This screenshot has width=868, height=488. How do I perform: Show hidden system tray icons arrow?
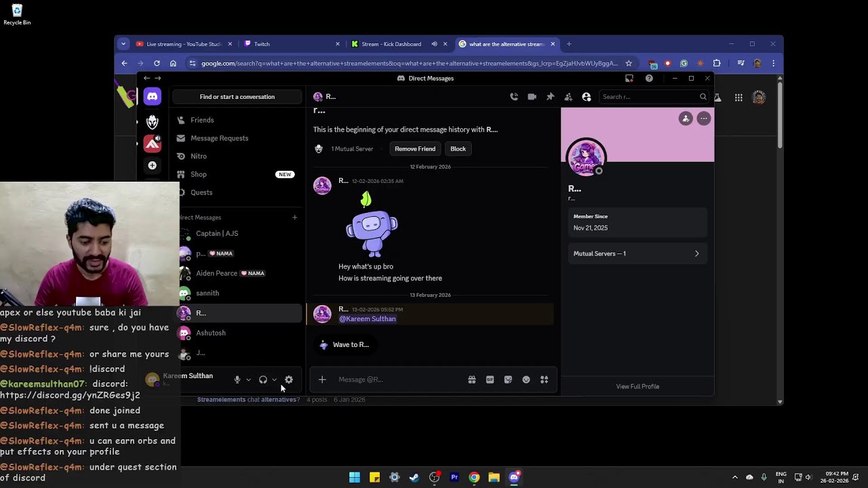(x=734, y=477)
